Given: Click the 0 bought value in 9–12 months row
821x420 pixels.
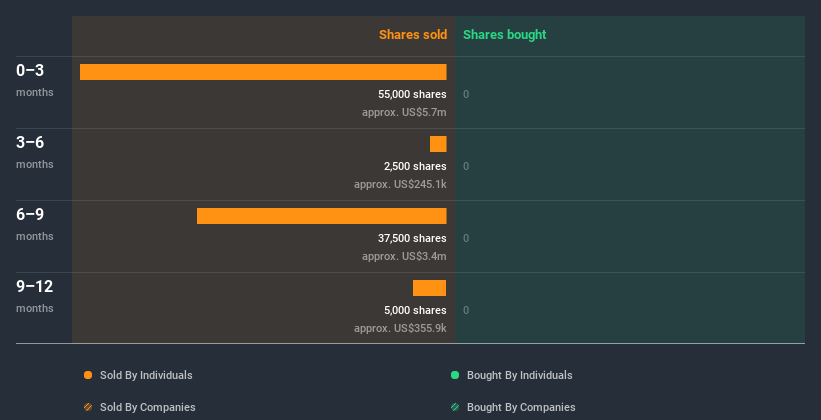Looking at the screenshot, I should [x=466, y=311].
